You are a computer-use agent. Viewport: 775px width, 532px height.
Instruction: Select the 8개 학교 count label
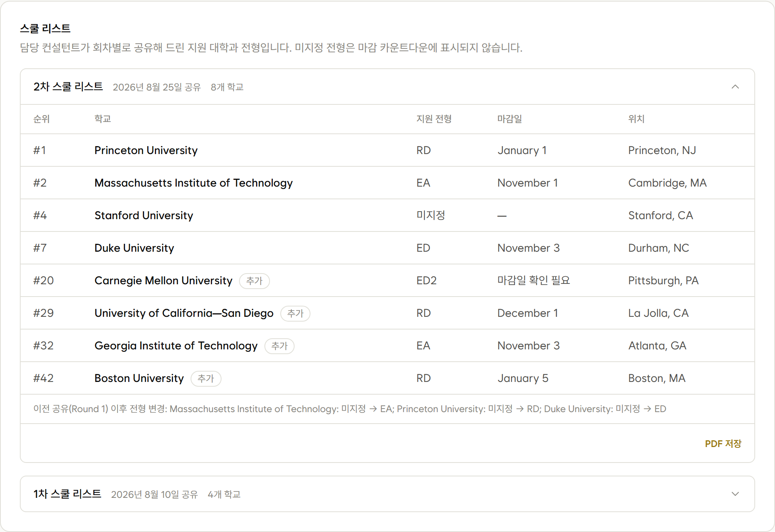[227, 87]
